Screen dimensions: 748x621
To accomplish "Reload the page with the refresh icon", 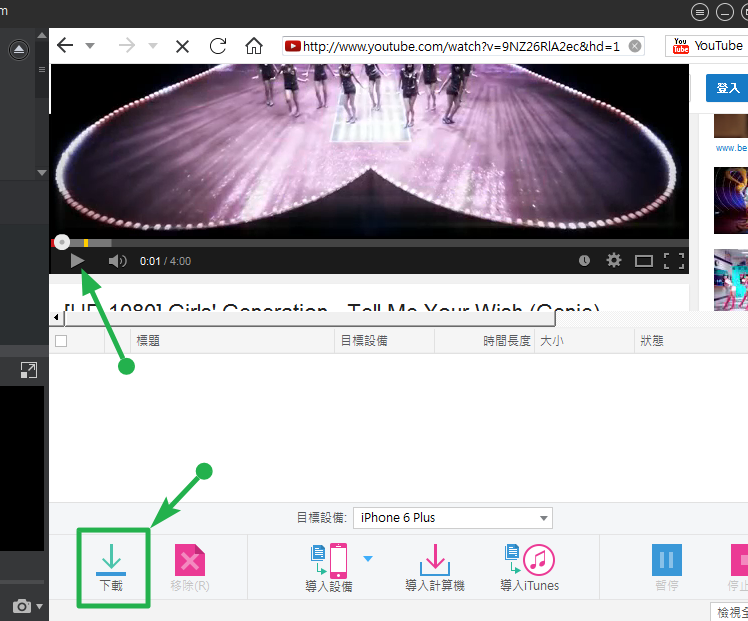I will 218,46.
